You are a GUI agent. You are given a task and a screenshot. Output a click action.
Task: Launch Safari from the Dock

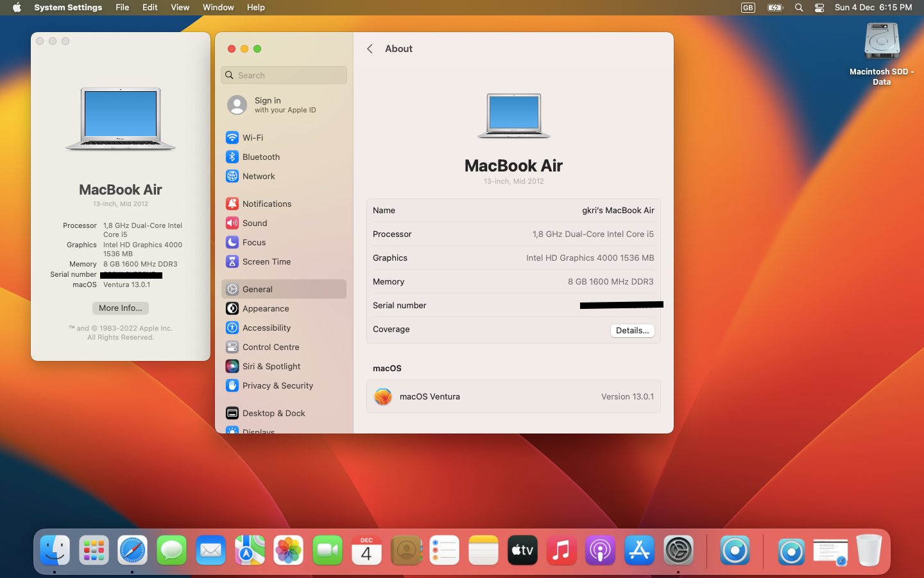point(133,550)
